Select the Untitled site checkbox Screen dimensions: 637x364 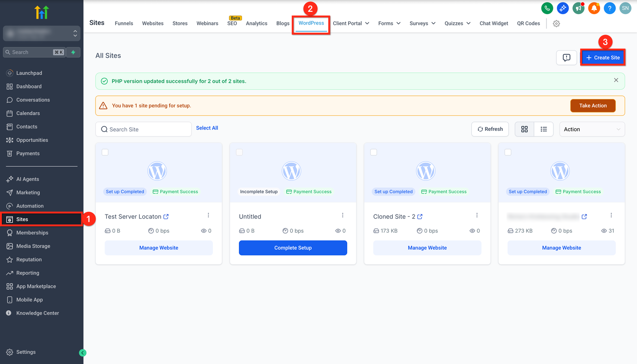tap(239, 152)
